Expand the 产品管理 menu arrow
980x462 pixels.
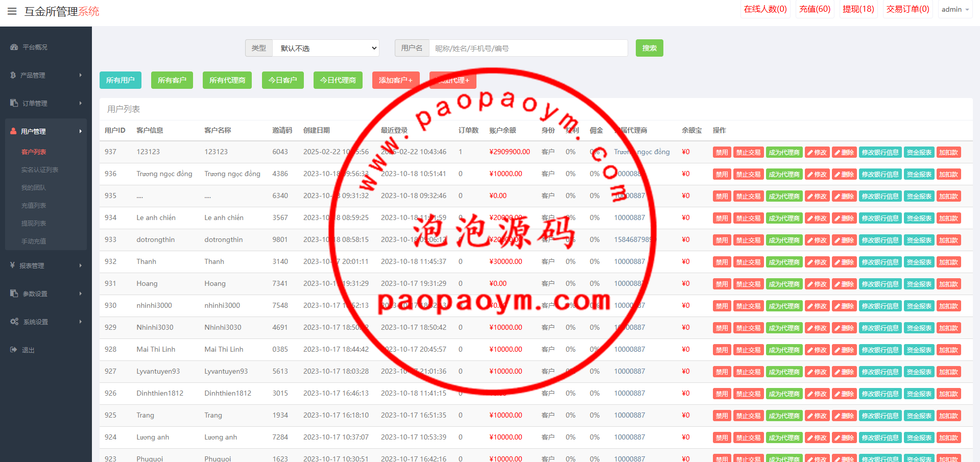[x=81, y=75]
